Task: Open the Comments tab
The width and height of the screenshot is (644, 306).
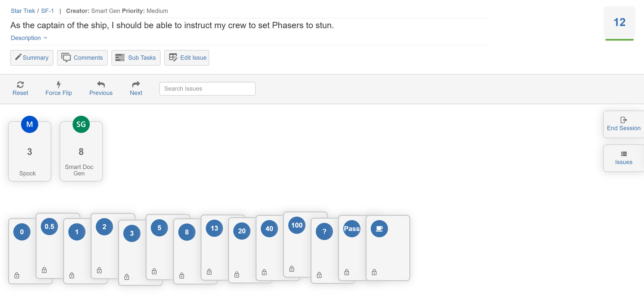Action: [x=82, y=58]
